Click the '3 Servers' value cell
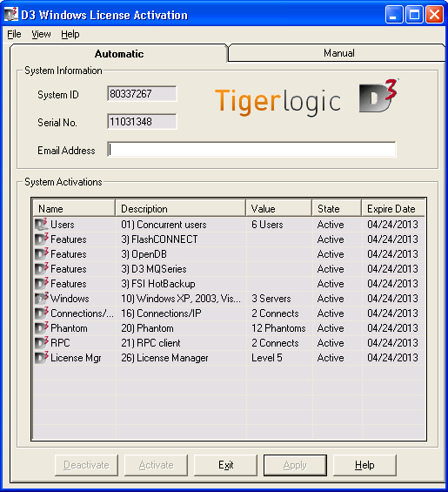This screenshot has height=492, width=448. tap(279, 298)
